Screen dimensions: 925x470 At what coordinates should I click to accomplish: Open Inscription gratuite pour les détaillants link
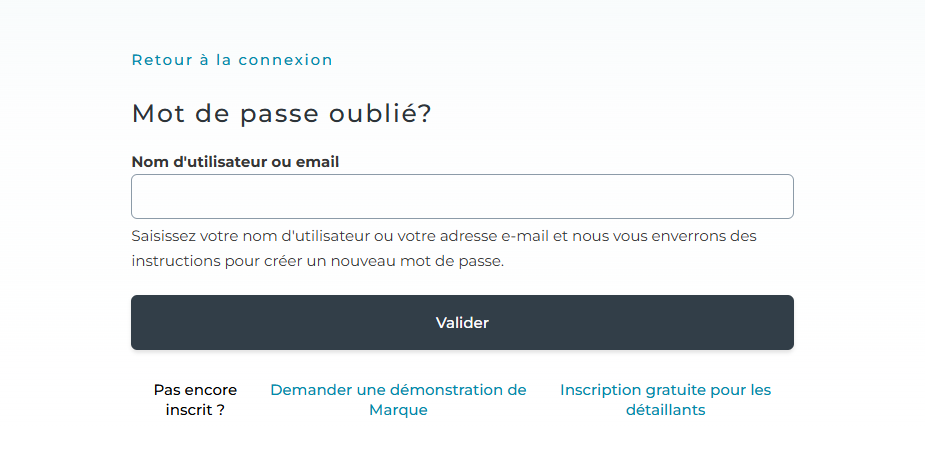(665, 400)
